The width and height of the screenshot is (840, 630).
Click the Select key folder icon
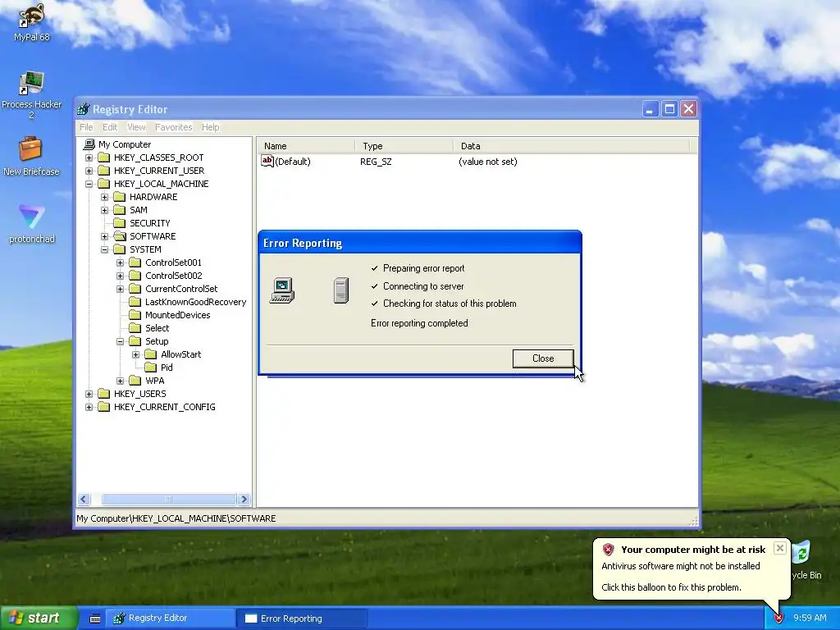click(135, 328)
